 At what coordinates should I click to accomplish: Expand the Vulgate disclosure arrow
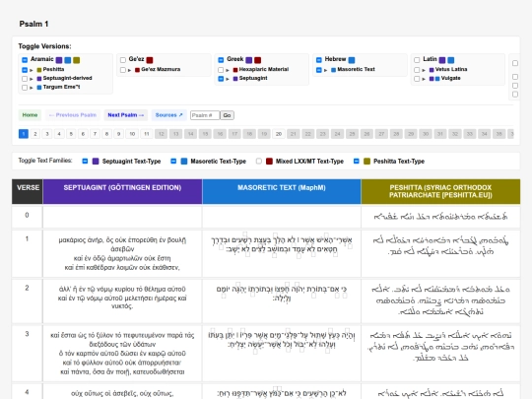424,79
